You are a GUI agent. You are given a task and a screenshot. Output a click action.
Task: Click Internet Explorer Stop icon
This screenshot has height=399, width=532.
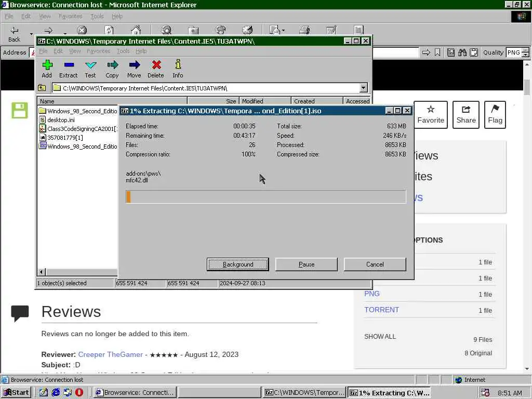(82, 31)
